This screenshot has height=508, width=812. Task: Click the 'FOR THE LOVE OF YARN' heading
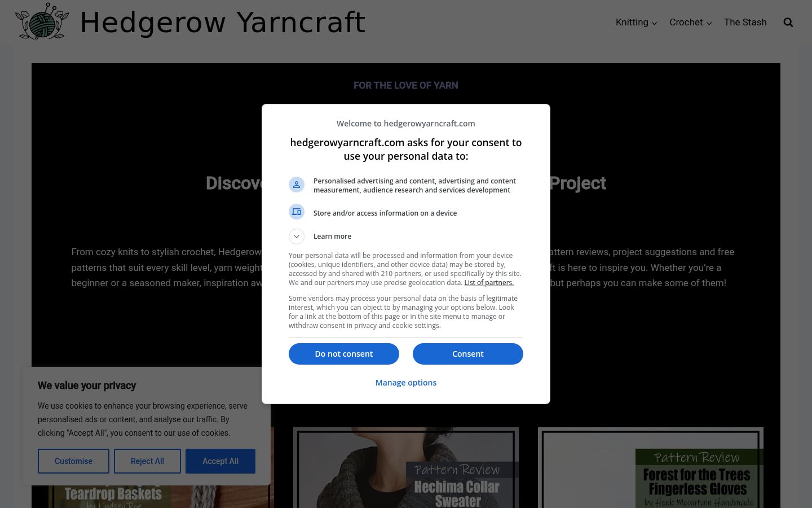[x=406, y=86]
